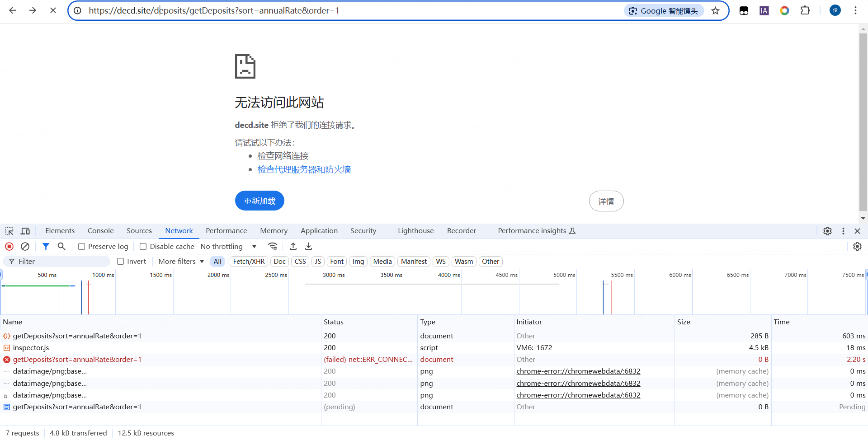Bookmark this page with the star
The width and height of the screenshot is (868, 440).
pyautogui.click(x=715, y=11)
